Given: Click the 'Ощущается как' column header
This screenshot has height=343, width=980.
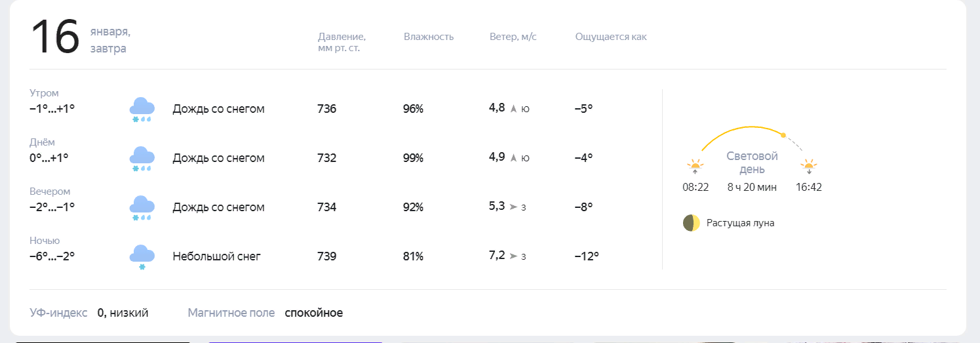Looking at the screenshot, I should click(610, 37).
